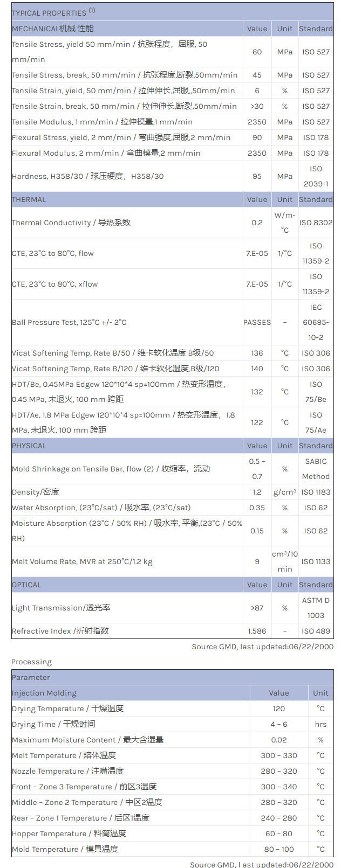341x868 pixels.
Task: Select the Melt Volume Rate row label
Action: coord(82,561)
